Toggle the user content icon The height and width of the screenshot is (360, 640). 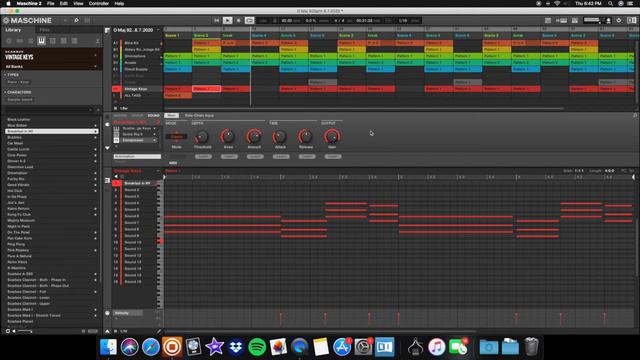(x=97, y=41)
